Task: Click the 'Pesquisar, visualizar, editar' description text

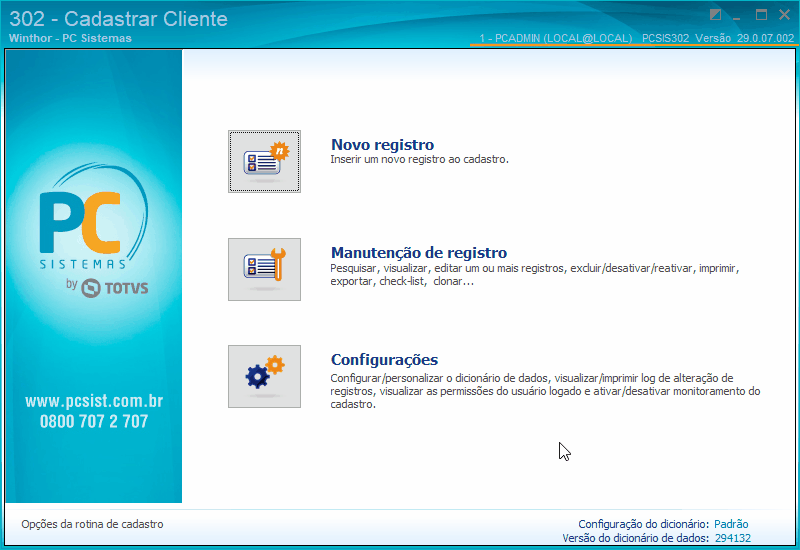Action: point(535,274)
